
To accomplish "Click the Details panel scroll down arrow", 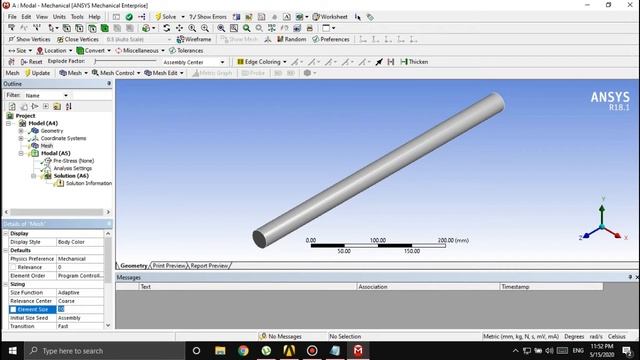I will 108,325.
